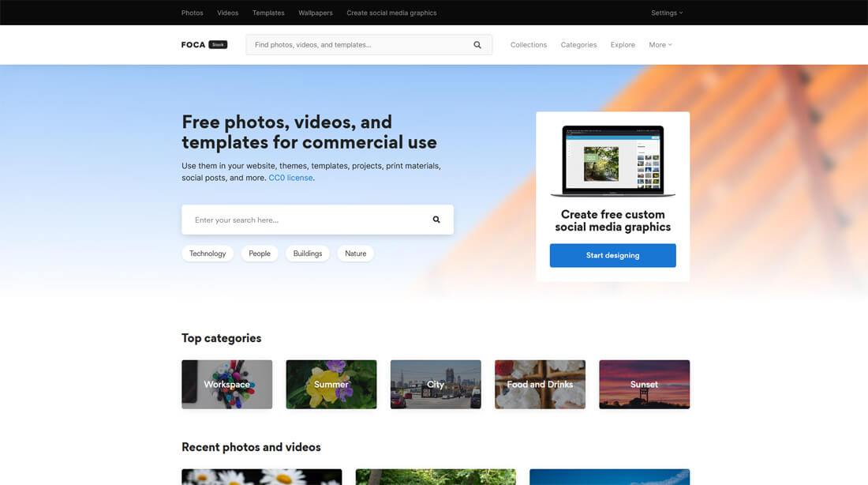Open the Settings dropdown

[666, 13]
